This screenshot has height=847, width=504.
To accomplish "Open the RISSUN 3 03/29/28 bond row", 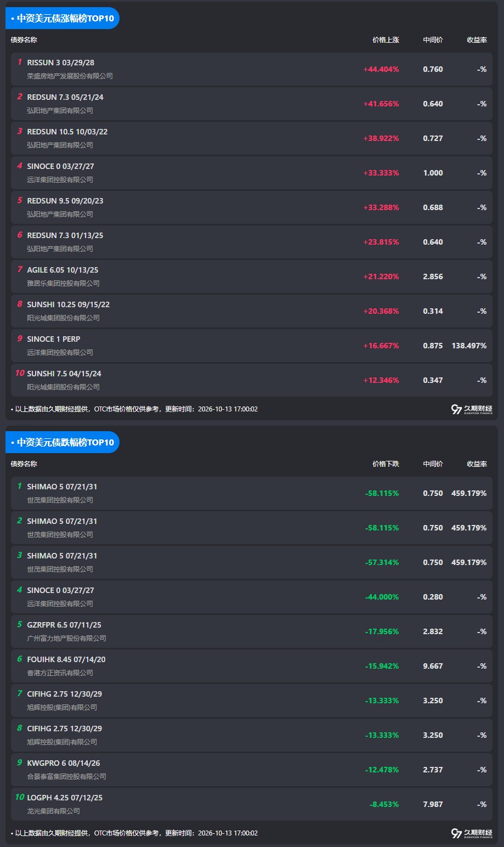I will point(252,69).
